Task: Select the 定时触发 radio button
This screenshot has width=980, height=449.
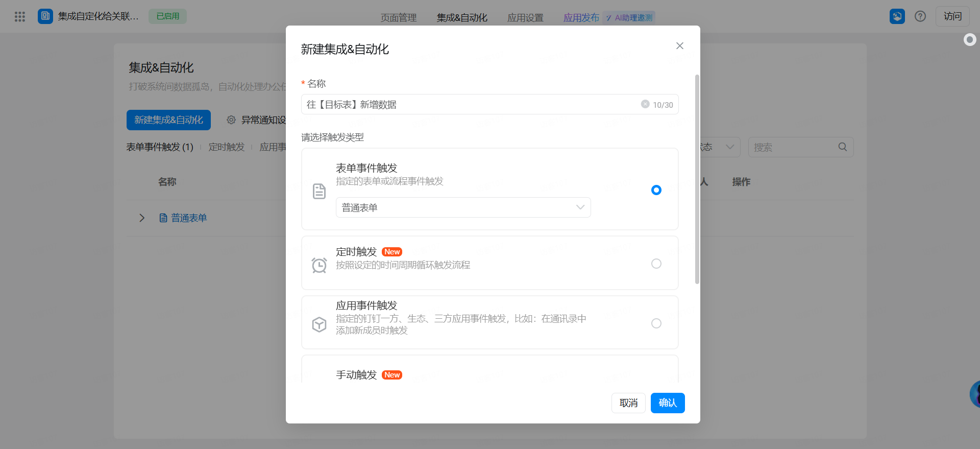Action: point(656,264)
